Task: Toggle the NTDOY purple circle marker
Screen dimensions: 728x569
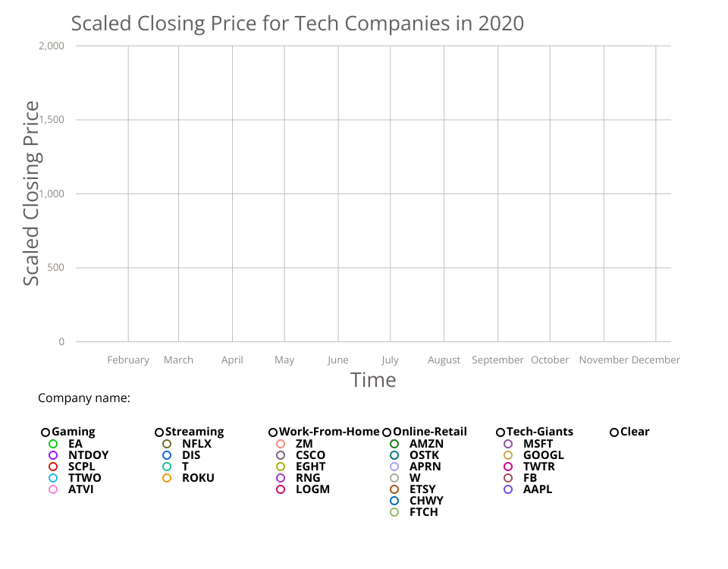Action: 53,455
